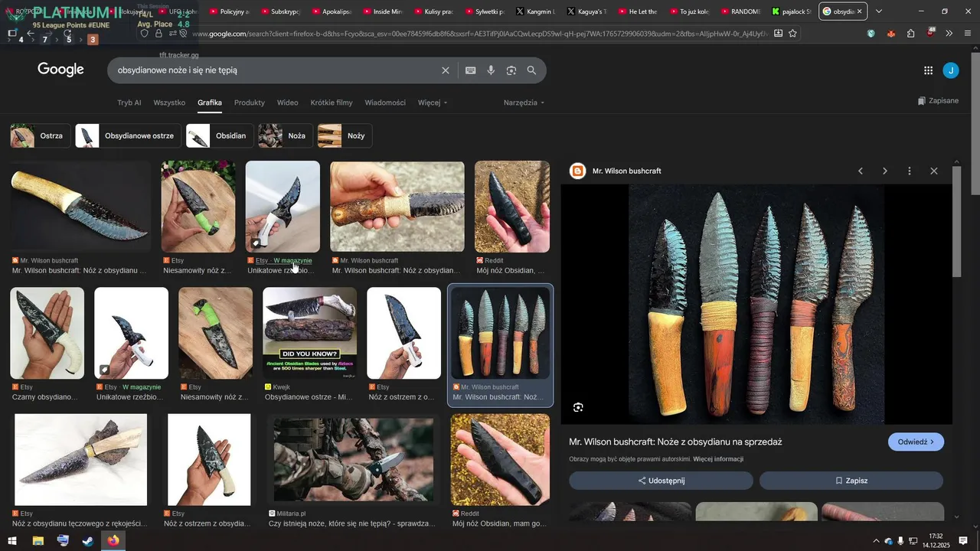Viewport: 980px width, 551px height.
Task: Open the on-screen keyboard input tool
Action: [471, 70]
